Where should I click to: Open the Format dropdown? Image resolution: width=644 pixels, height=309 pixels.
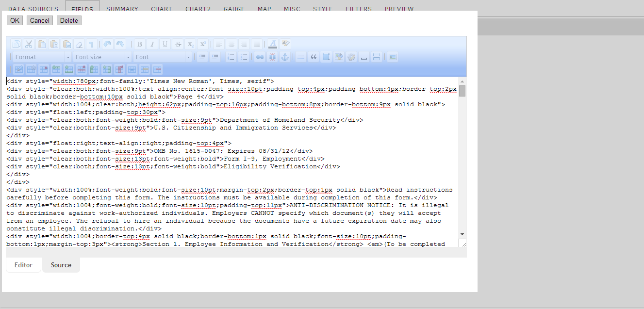(42, 57)
